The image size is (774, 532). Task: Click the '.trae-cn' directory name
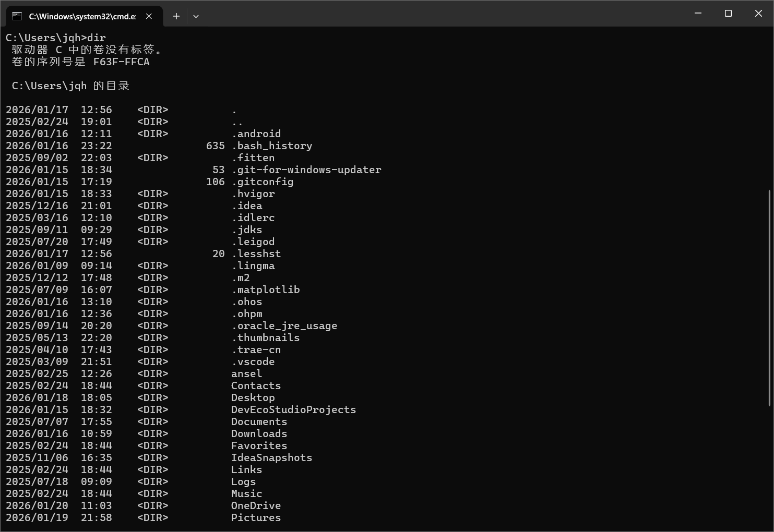[x=256, y=349]
